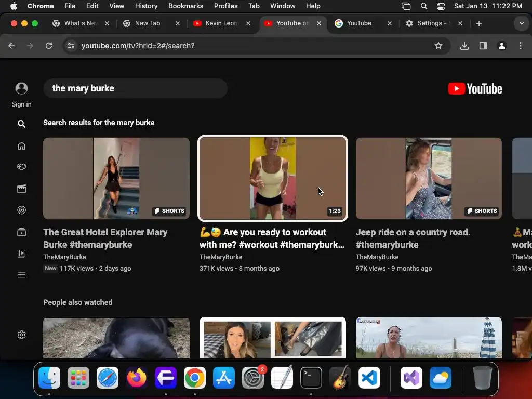
Task: Click the 'Sign in' label
Action: (x=21, y=104)
